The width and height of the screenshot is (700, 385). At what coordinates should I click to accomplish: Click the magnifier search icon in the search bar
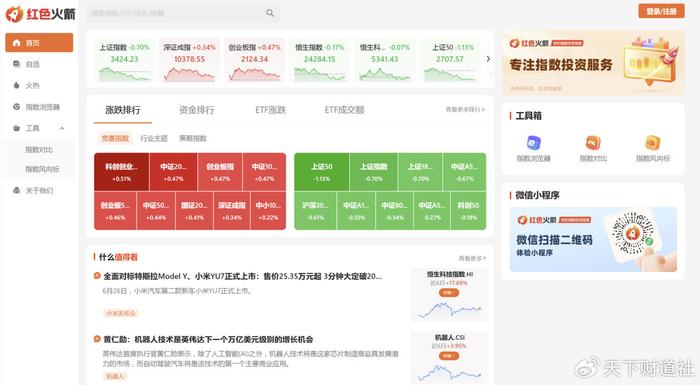click(270, 13)
